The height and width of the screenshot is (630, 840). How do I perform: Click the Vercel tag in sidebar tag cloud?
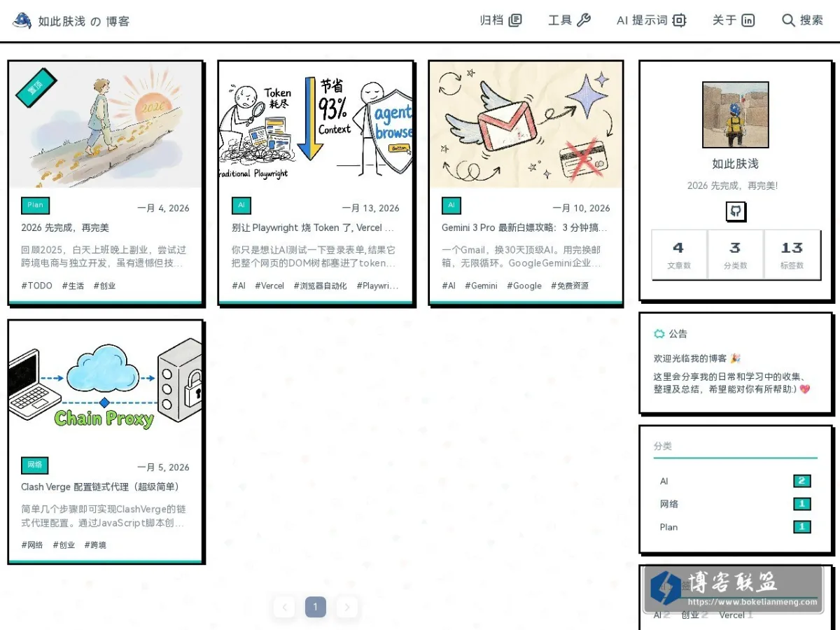[x=736, y=615]
